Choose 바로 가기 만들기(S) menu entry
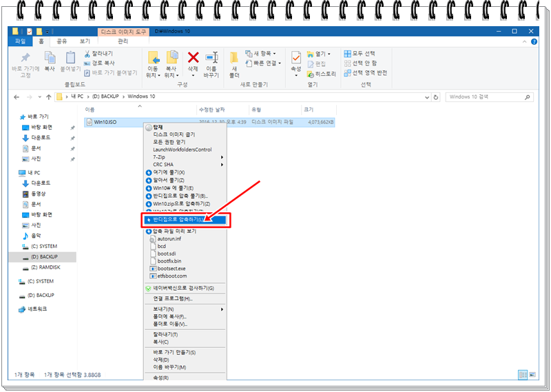 point(185,352)
